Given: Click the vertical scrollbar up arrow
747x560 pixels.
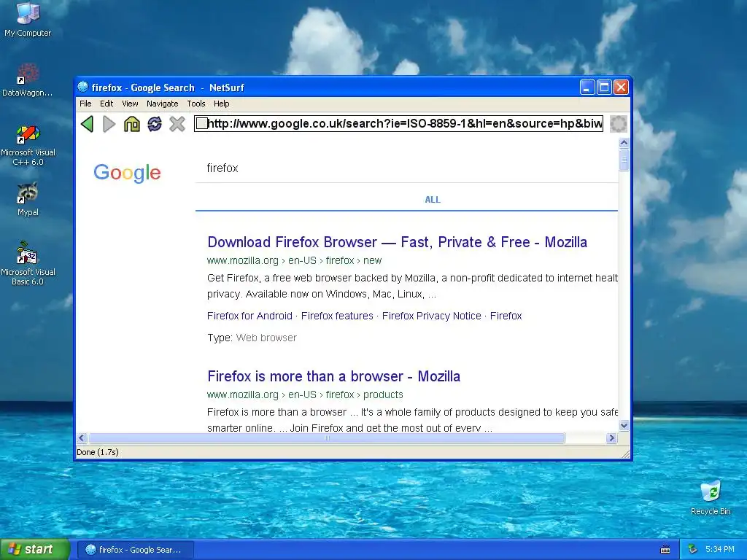Looking at the screenshot, I should point(624,142).
